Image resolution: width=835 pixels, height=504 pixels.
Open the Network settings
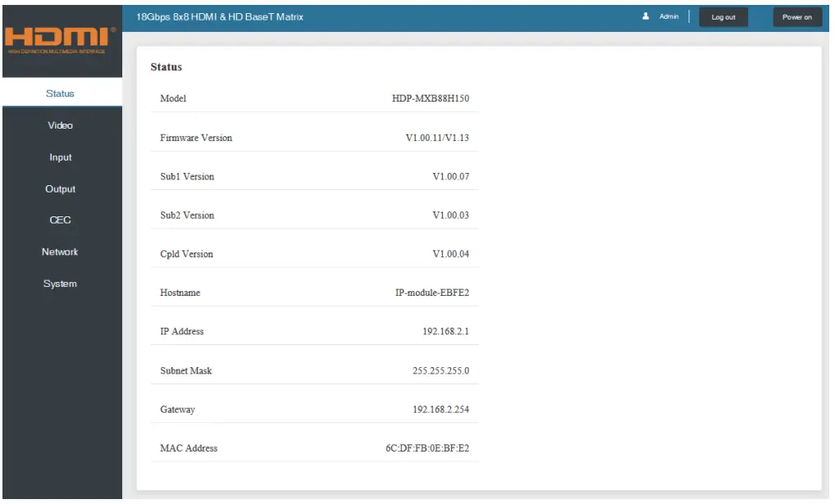click(60, 252)
